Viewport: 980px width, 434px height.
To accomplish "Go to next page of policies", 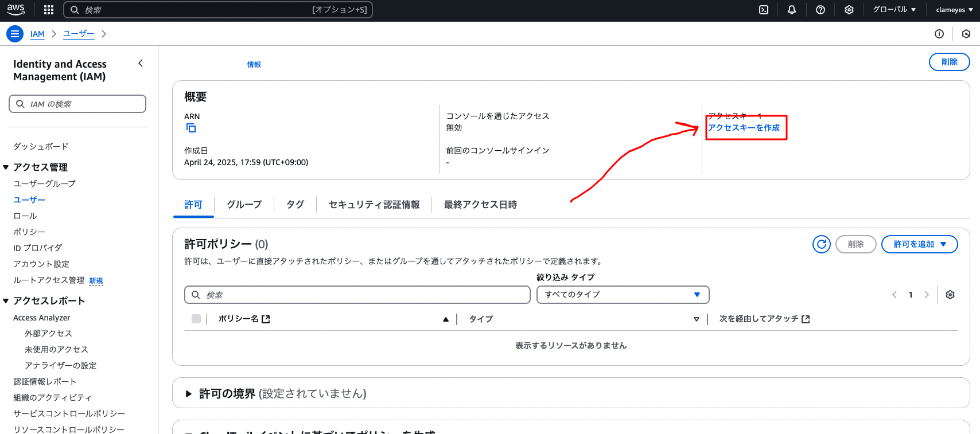I will [926, 295].
